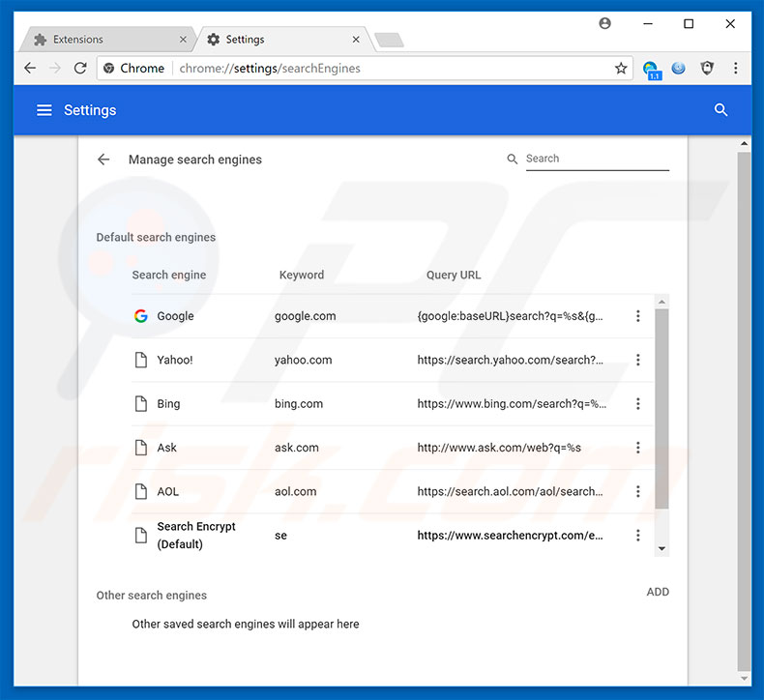Select the yahoo.com keyword
This screenshot has height=700, width=764.
(303, 360)
